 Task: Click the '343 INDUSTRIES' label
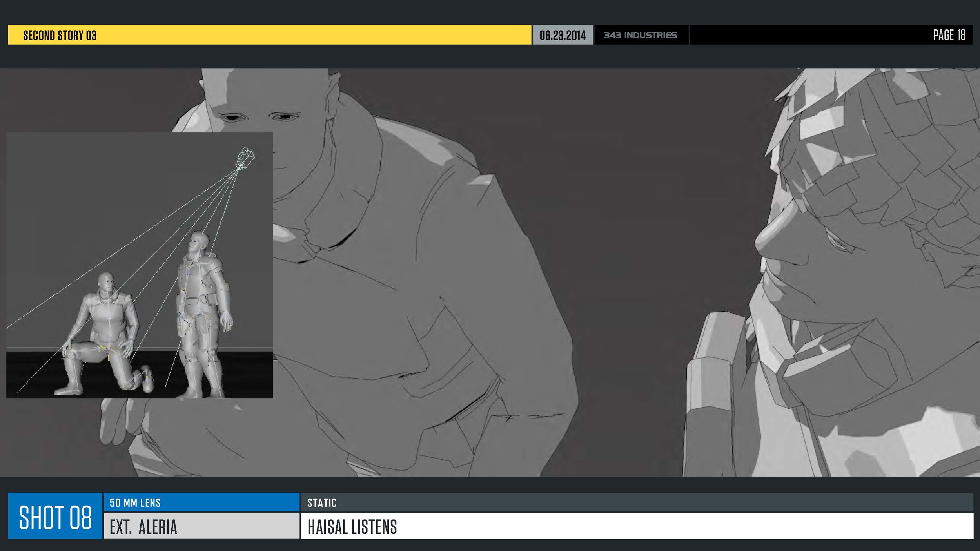[x=641, y=35]
